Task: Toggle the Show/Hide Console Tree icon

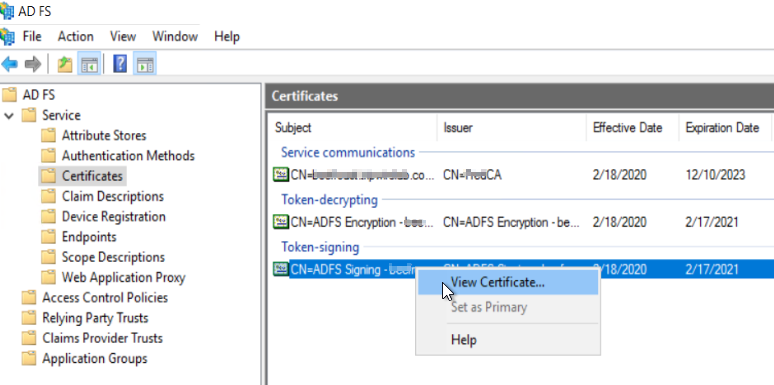Action: 89,64
